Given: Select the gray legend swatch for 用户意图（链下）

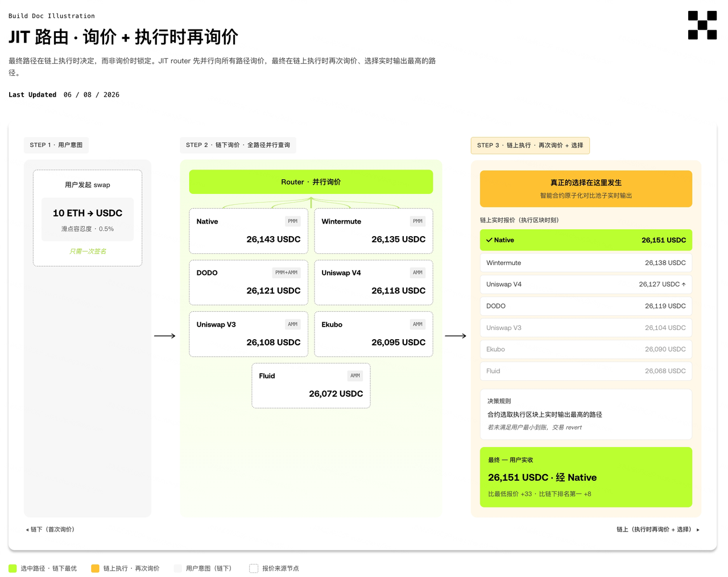Looking at the screenshot, I should [178, 568].
